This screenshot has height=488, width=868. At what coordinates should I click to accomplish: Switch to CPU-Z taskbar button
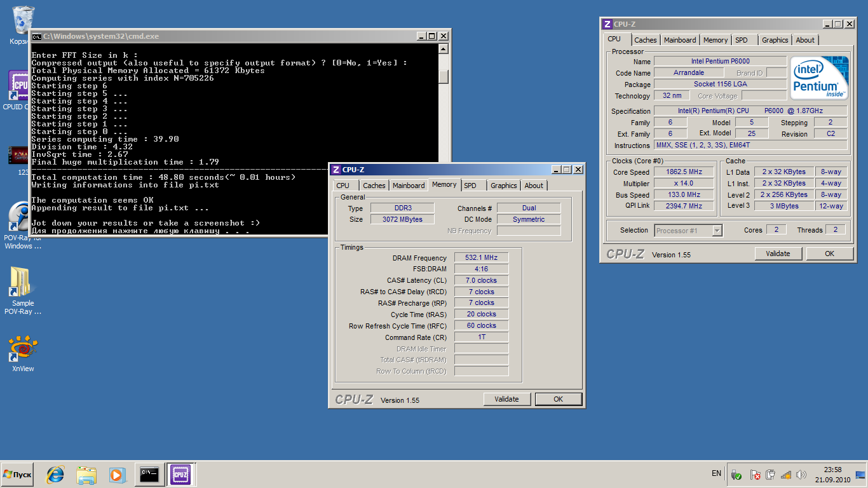[180, 475]
